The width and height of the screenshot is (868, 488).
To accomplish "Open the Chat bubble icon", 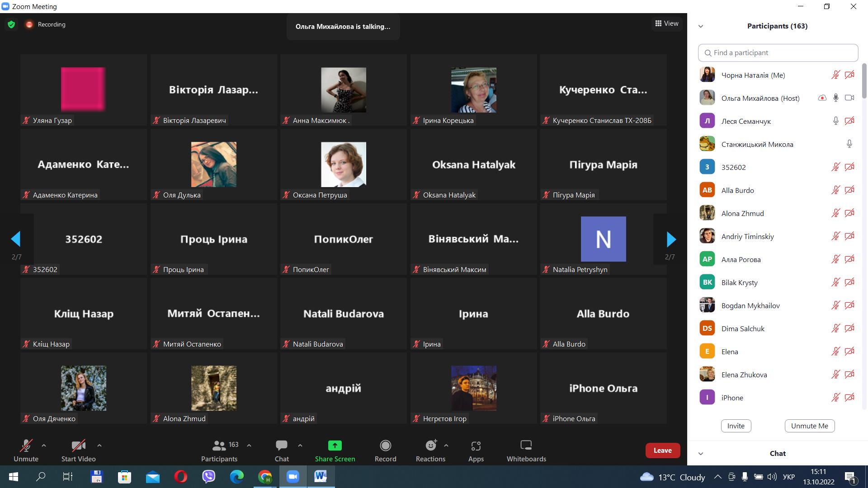I will pyautogui.click(x=281, y=446).
